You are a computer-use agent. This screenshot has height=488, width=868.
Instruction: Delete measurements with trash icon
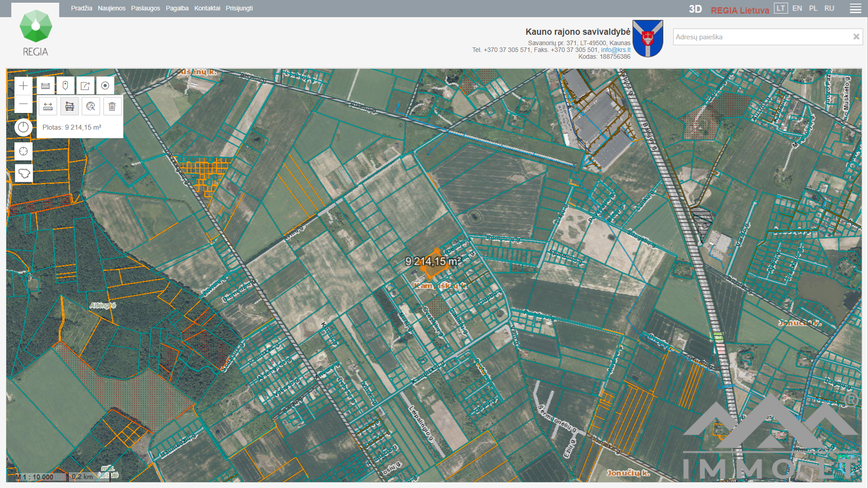point(112,107)
